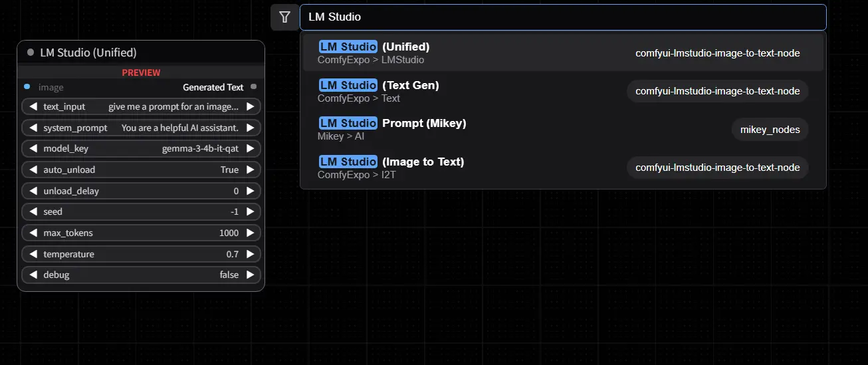Click the unload_delay value field
Image resolution: width=868 pixels, height=365 pixels.
tap(141, 191)
